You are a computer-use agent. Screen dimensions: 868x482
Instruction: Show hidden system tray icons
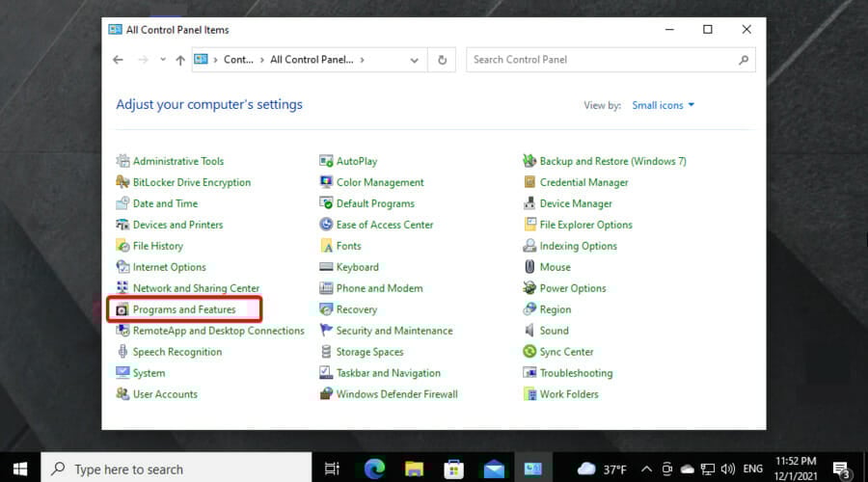(x=646, y=469)
